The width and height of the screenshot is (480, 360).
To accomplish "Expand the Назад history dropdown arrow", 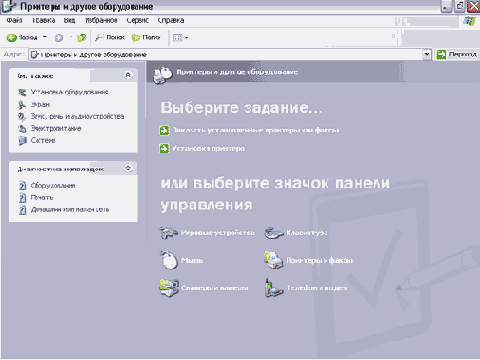I will point(45,37).
